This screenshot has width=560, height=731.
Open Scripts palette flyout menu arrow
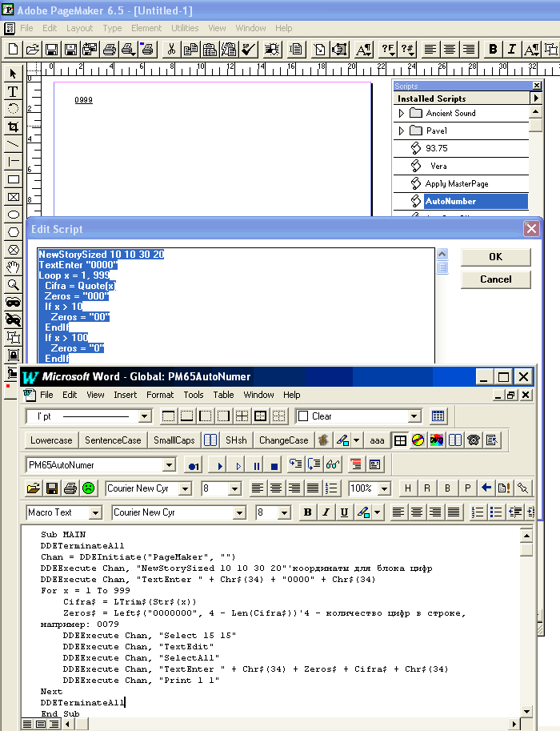click(536, 98)
